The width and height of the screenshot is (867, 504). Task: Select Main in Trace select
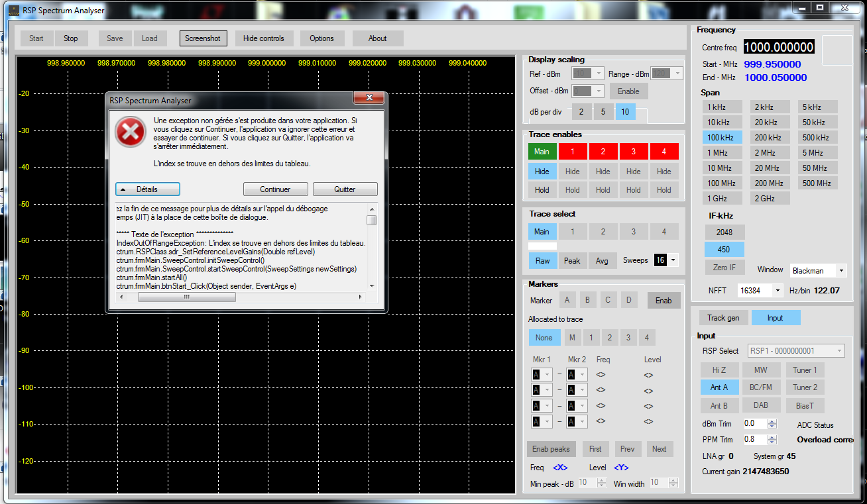point(542,232)
